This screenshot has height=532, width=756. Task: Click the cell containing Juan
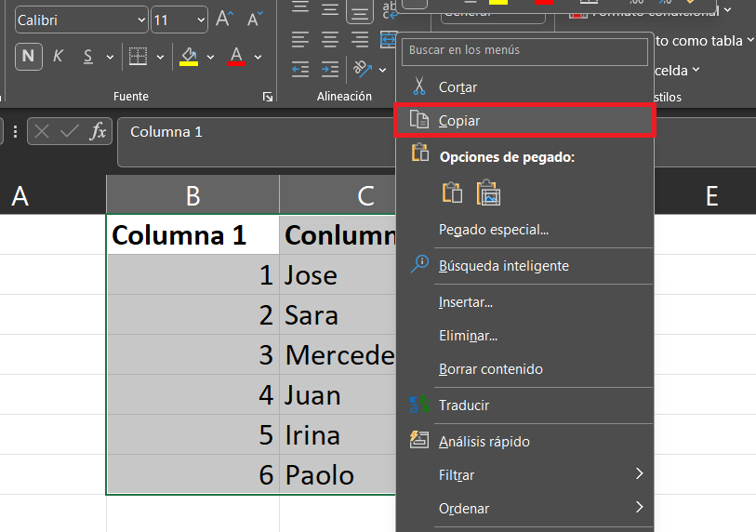coord(338,395)
